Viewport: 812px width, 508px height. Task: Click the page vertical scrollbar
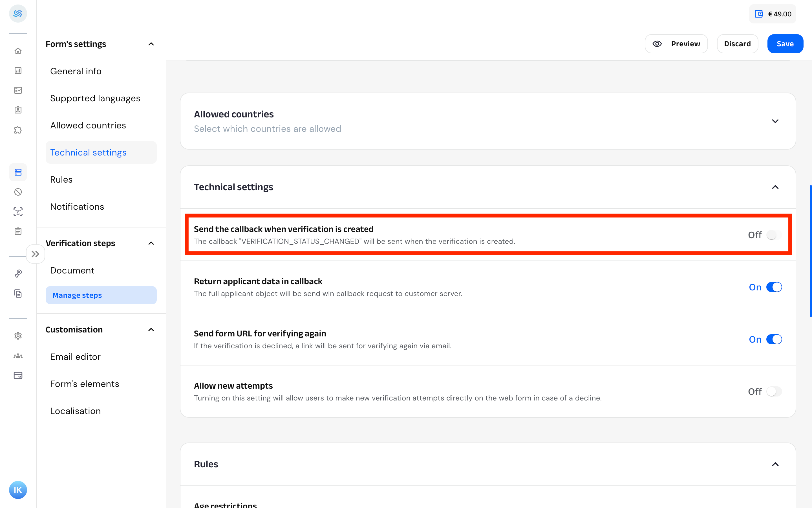point(810,251)
